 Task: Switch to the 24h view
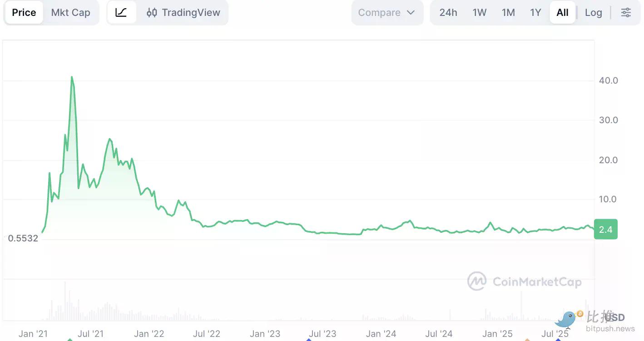[448, 12]
